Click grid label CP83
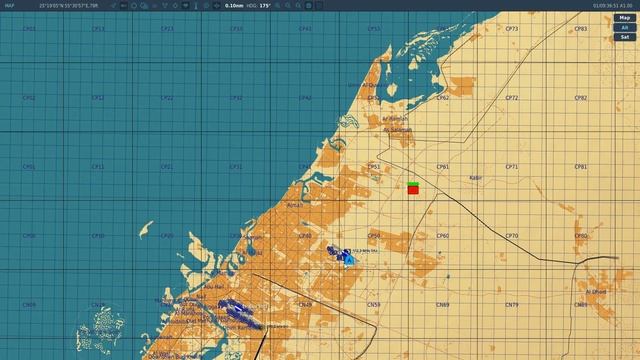 click(x=580, y=29)
